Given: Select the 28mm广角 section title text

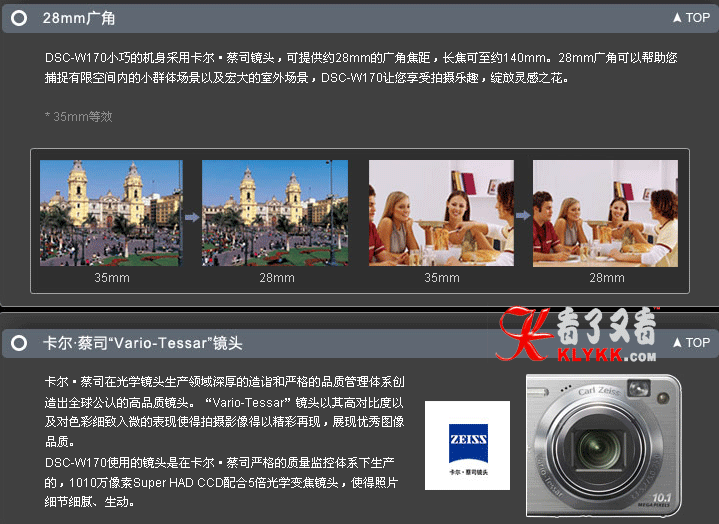Looking at the screenshot, I should click(78, 18).
